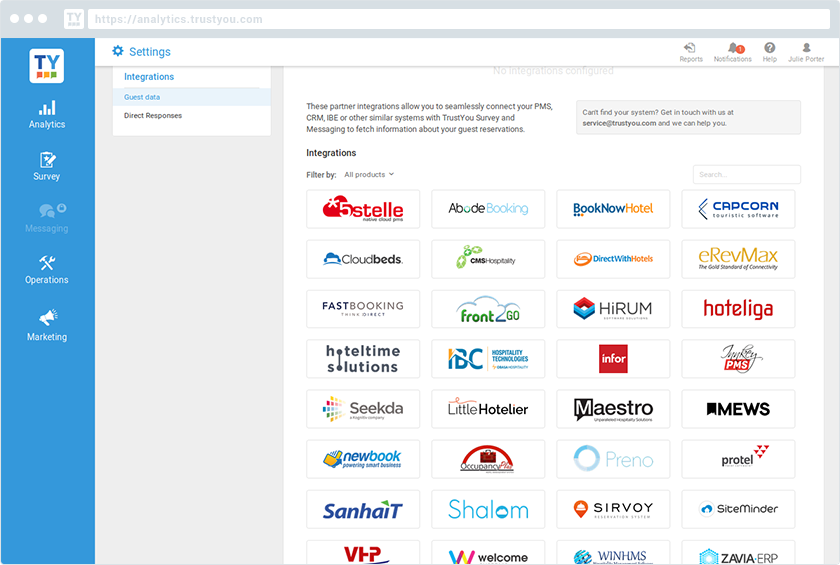
Task: Select the Integrations menu item
Action: 149,77
